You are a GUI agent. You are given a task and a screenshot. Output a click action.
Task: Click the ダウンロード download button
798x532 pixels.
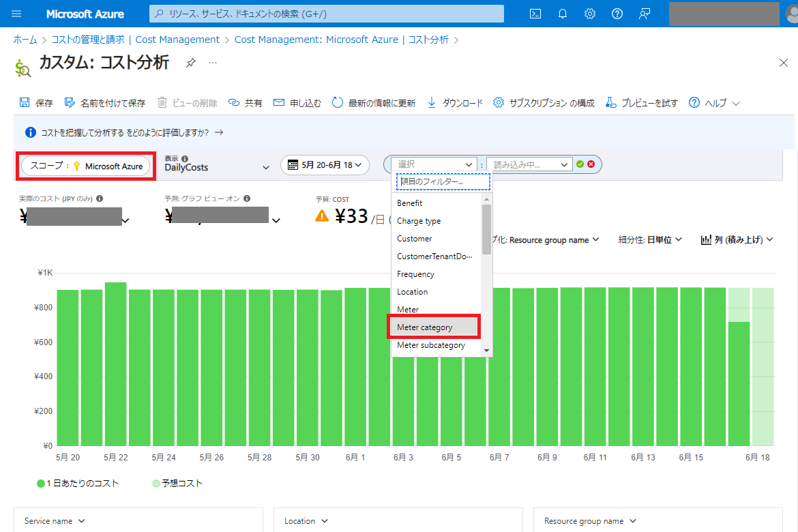454,103
